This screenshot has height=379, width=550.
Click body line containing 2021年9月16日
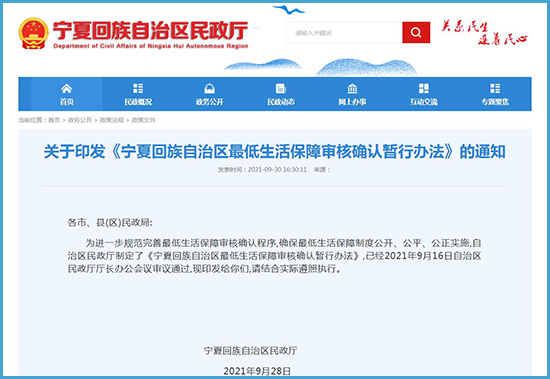pos(274,256)
